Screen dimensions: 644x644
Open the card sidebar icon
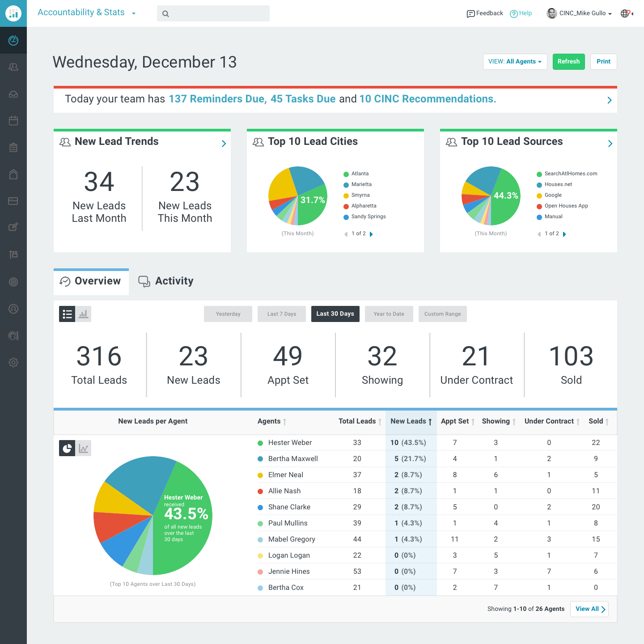click(x=13, y=201)
